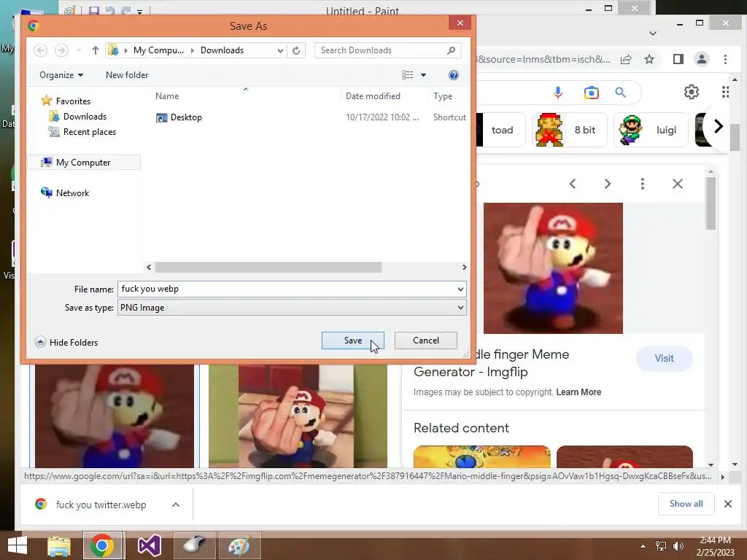Click Save in the Save As dialog
The height and width of the screenshot is (560, 747).
pos(352,341)
